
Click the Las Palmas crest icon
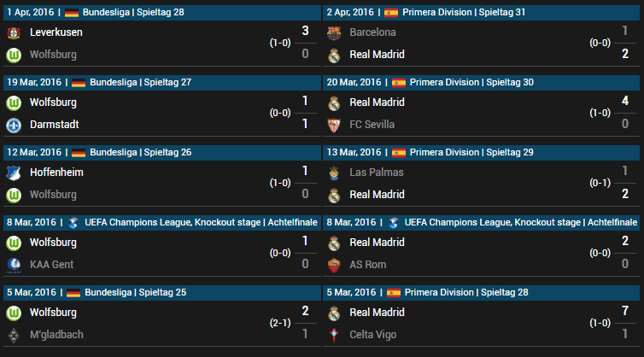coord(334,173)
